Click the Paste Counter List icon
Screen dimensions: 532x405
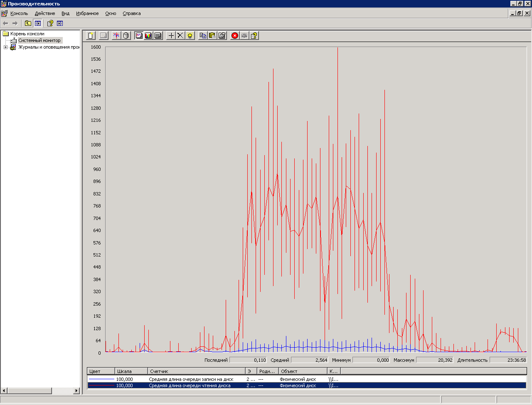212,36
